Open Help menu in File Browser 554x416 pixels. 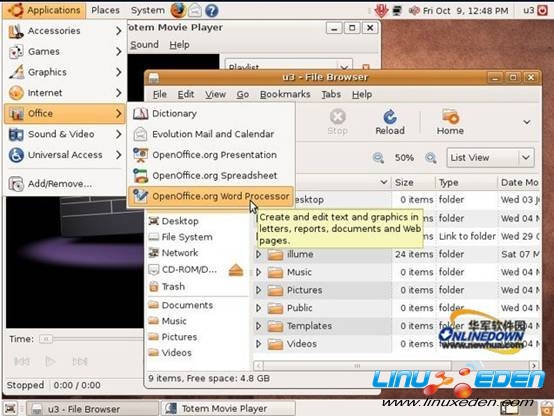(362, 94)
